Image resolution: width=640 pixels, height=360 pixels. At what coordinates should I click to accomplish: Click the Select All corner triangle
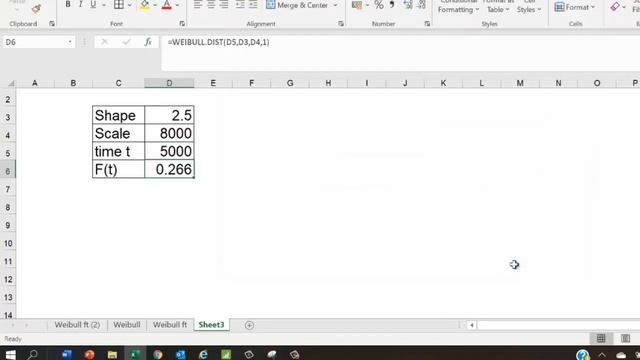point(11,83)
